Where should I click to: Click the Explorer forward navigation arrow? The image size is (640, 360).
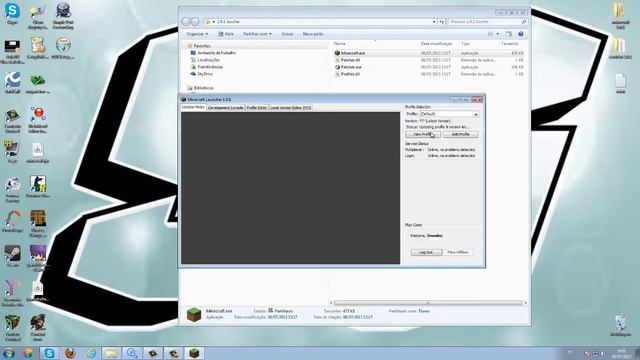tap(195, 21)
